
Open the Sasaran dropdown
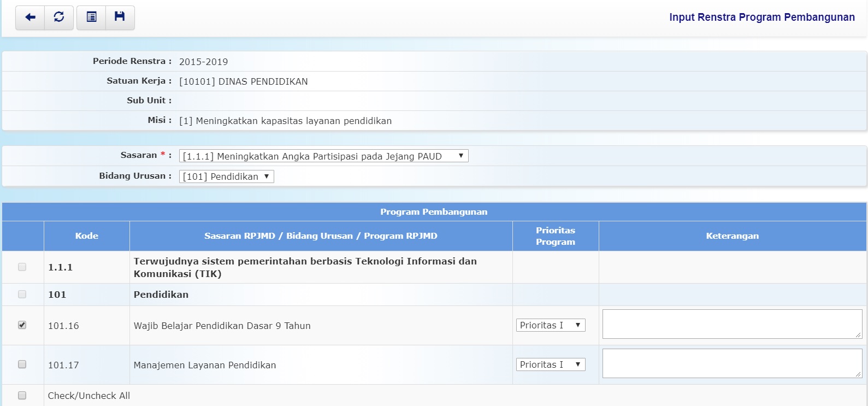pyautogui.click(x=323, y=156)
